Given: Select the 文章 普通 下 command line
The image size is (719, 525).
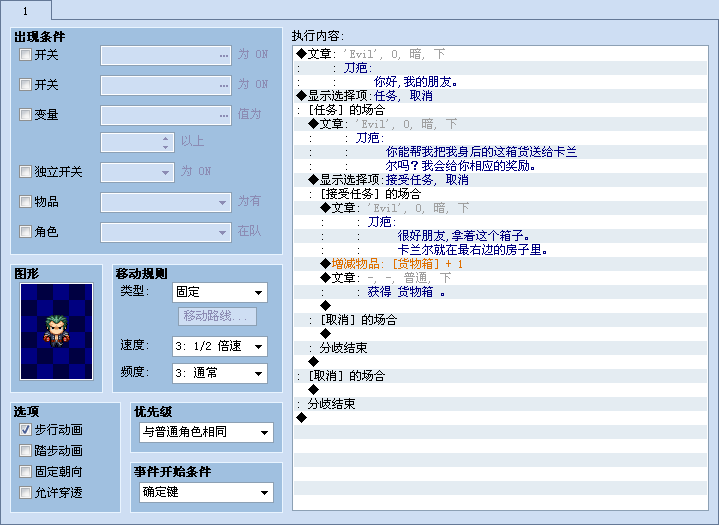Looking at the screenshot, I should [501, 278].
